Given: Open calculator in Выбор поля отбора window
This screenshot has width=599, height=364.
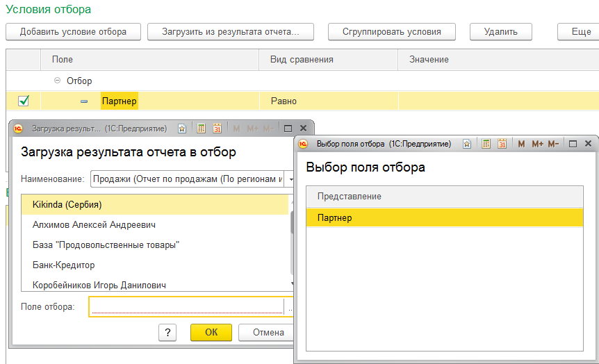Looking at the screenshot, I should click(486, 144).
